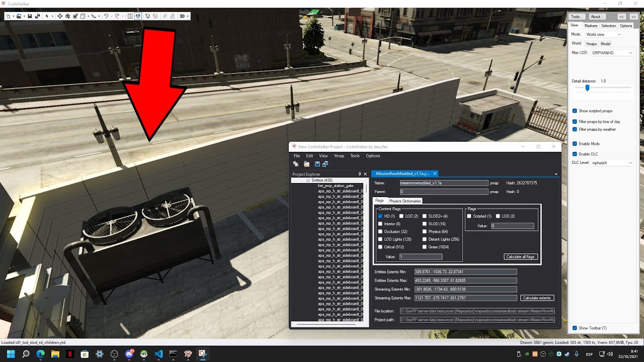Disable Show scripted ymaps option
Viewport: 644px width, 362px height.
pyautogui.click(x=575, y=111)
